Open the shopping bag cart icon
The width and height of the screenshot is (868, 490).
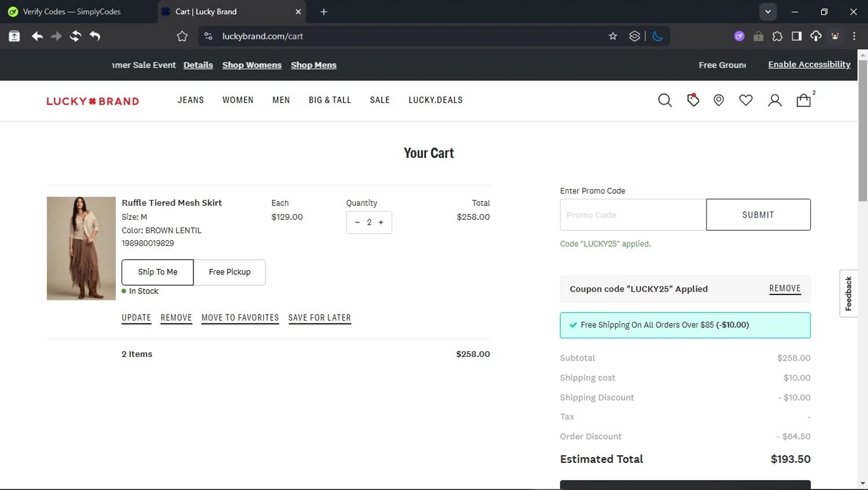[803, 101]
